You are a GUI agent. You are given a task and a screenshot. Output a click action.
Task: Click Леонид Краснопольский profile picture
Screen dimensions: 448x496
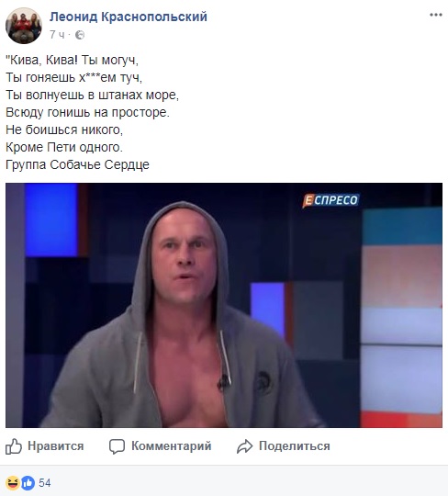[x=24, y=26]
